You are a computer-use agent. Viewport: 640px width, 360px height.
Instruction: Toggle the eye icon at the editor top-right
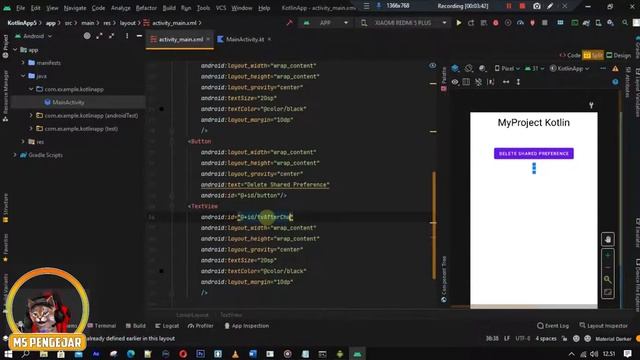[x=433, y=65]
